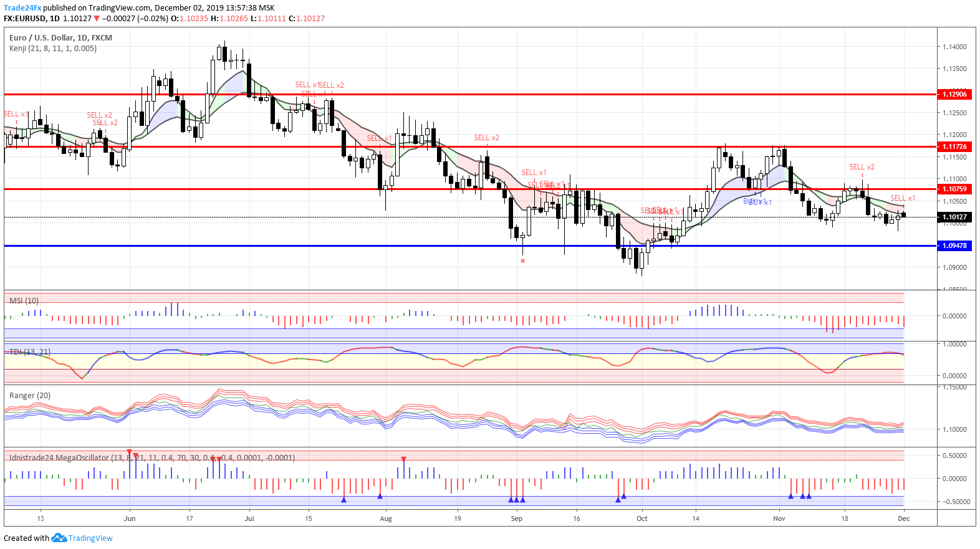Click the Oct date on time axis
This screenshot has height=549, width=980.
pyautogui.click(x=642, y=518)
